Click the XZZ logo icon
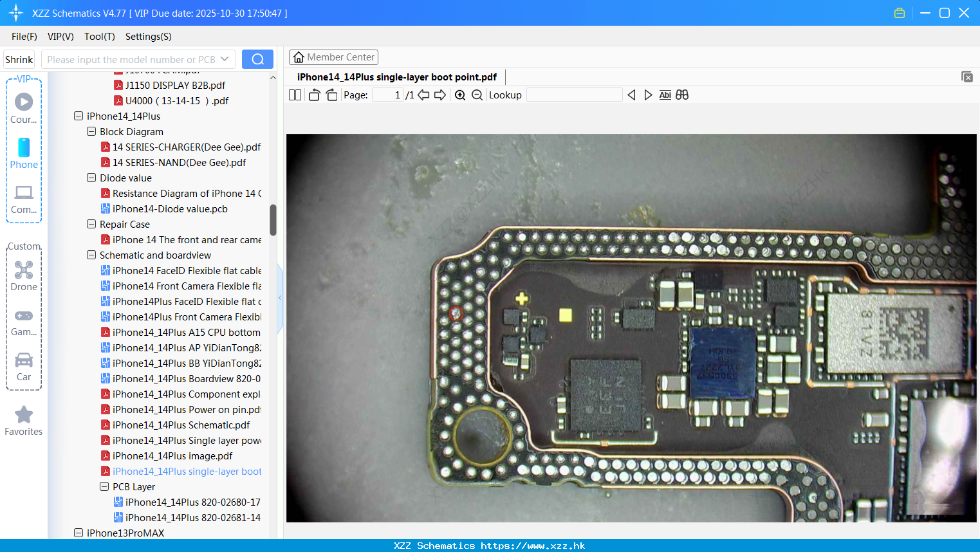The width and height of the screenshot is (980, 552). click(x=16, y=13)
